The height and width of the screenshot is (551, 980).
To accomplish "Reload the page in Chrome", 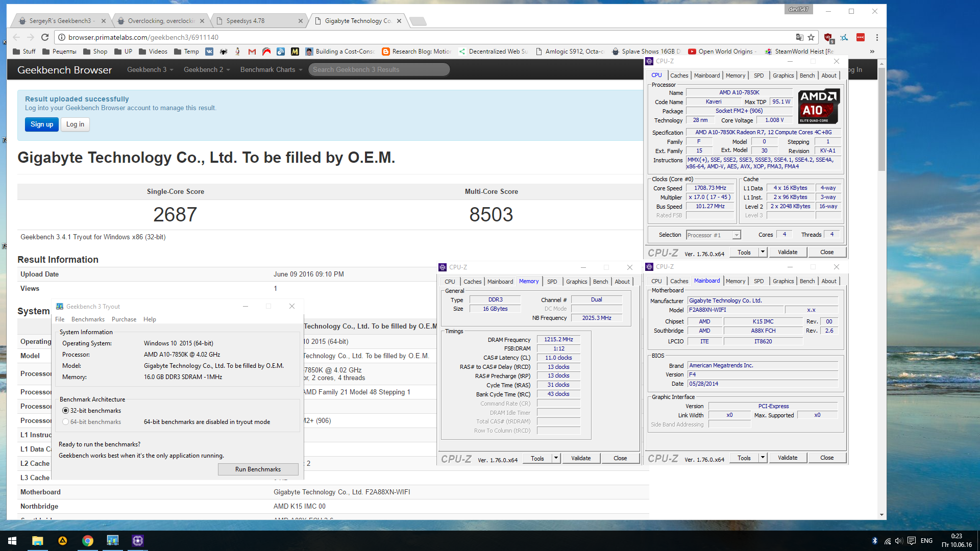I will (45, 37).
